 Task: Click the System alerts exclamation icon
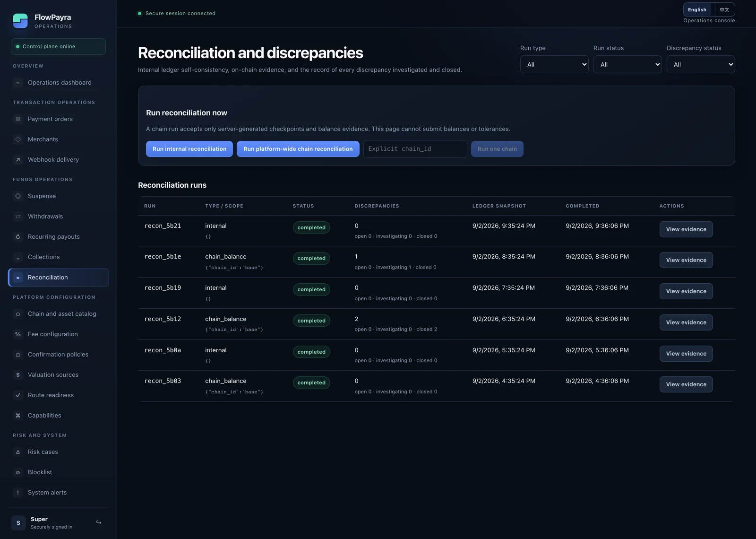pos(18,493)
